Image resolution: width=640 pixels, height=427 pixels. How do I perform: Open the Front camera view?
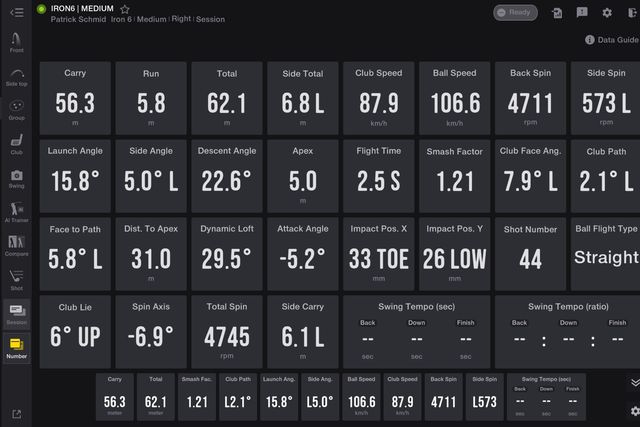16,41
